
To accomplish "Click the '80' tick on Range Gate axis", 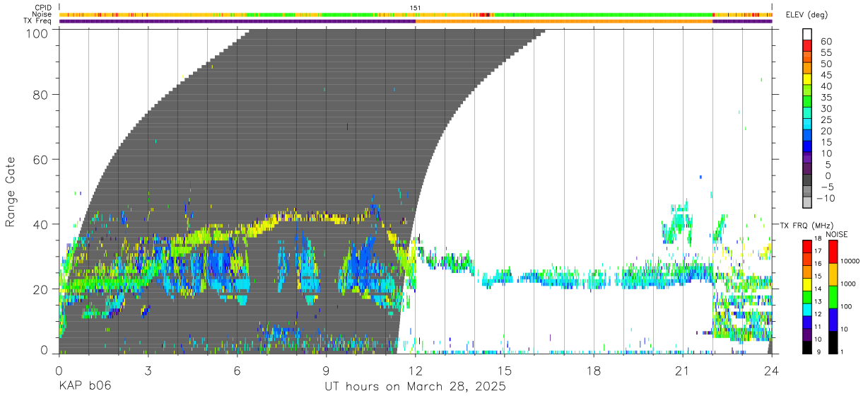I will tap(41, 94).
